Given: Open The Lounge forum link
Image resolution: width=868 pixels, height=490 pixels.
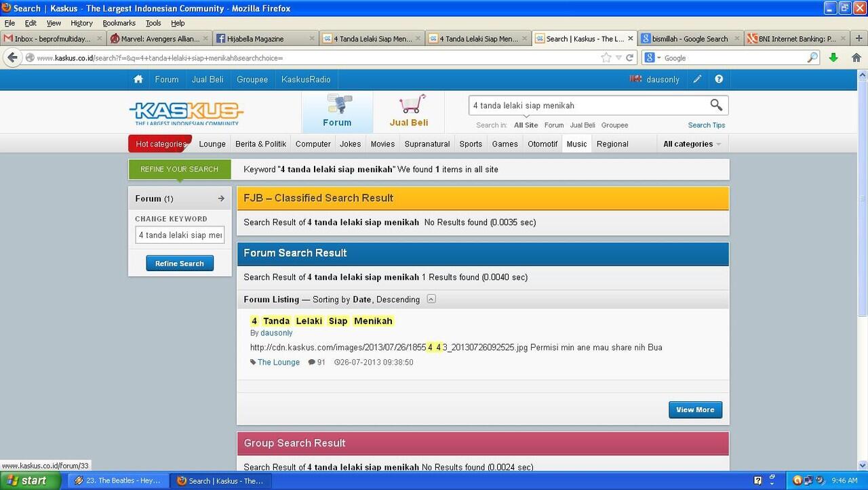Looking at the screenshot, I should click(279, 363).
